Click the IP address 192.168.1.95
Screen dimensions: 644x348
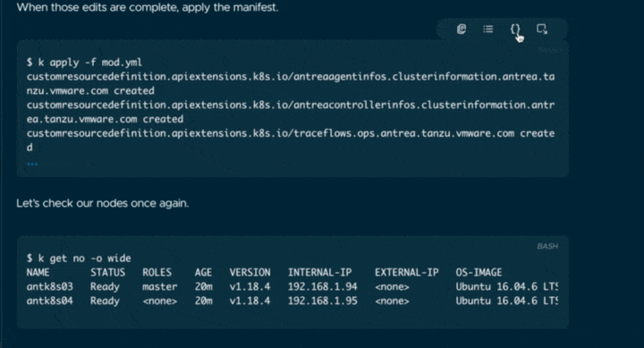pos(322,301)
